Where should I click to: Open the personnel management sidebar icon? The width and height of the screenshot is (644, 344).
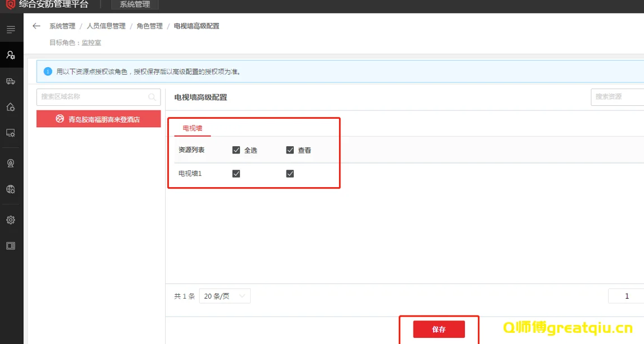pyautogui.click(x=11, y=54)
